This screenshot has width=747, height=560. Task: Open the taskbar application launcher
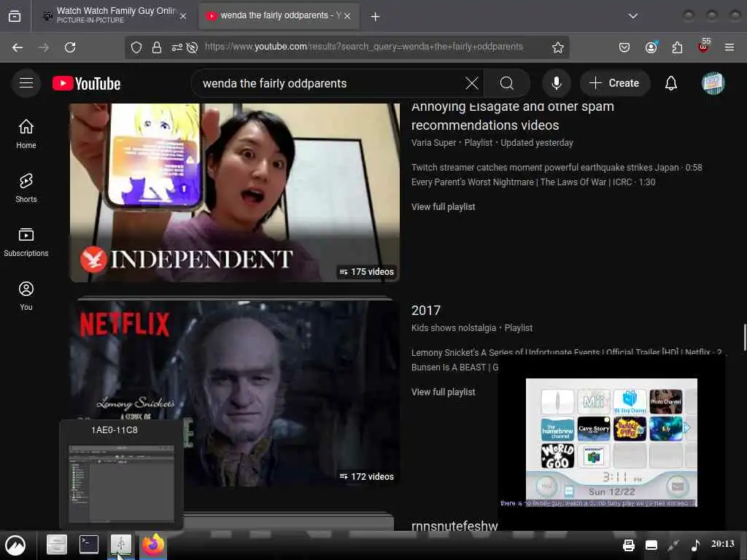pos(15,545)
